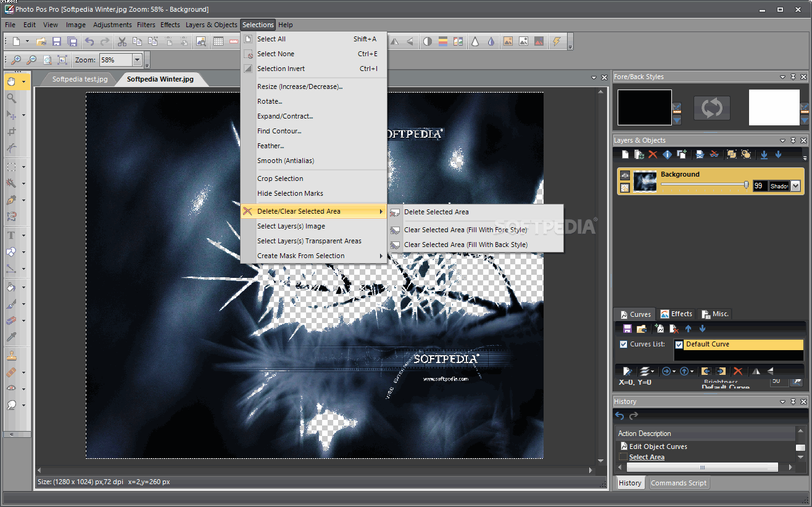Expand the Create Mask From Selection submenu
The height and width of the screenshot is (507, 812).
pyautogui.click(x=313, y=256)
